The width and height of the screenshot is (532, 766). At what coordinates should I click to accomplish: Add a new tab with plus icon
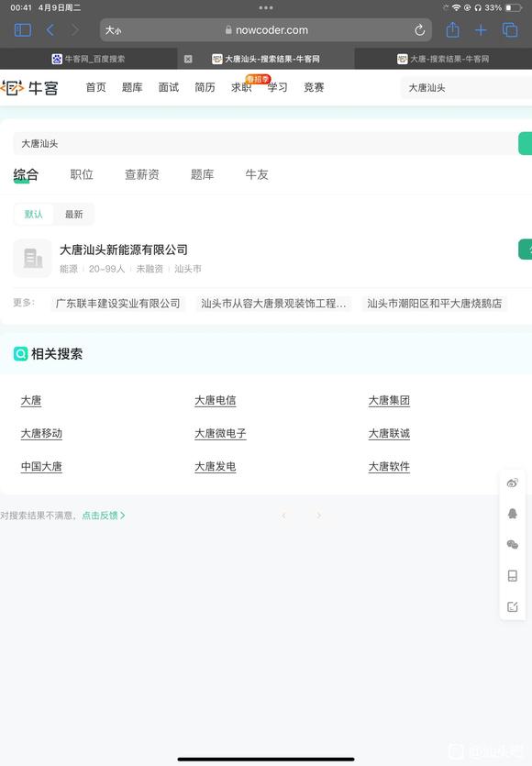481,30
